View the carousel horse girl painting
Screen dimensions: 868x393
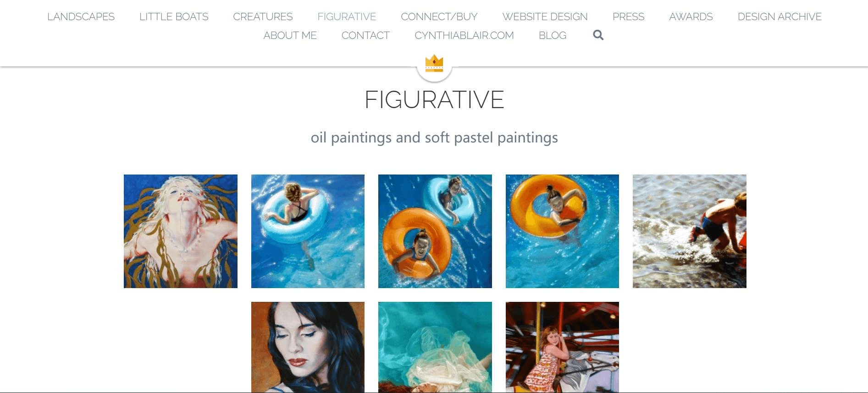[x=562, y=347]
